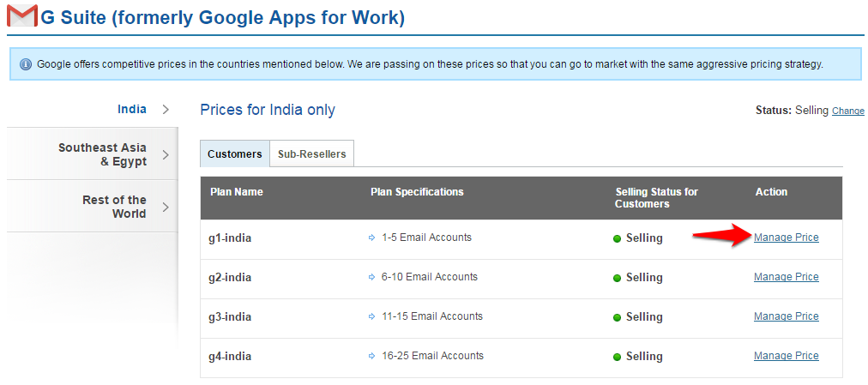Open Manage Price for g2-india
Screen dimensions: 868x385
pos(786,277)
